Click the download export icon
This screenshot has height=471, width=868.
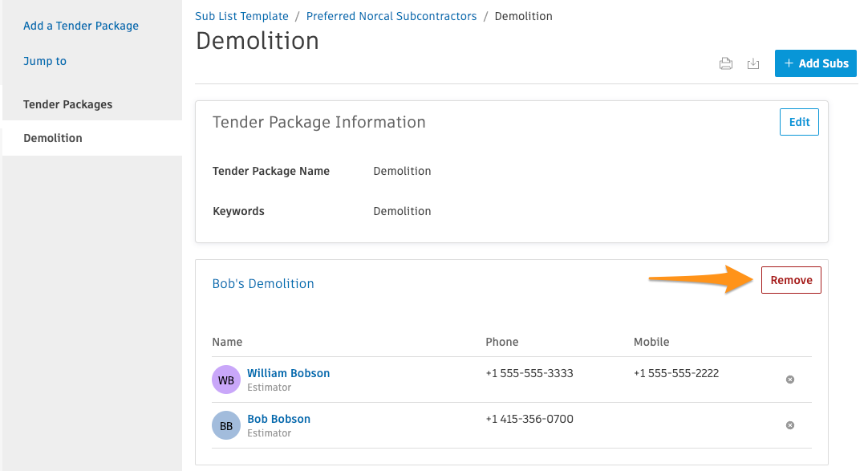(752, 63)
